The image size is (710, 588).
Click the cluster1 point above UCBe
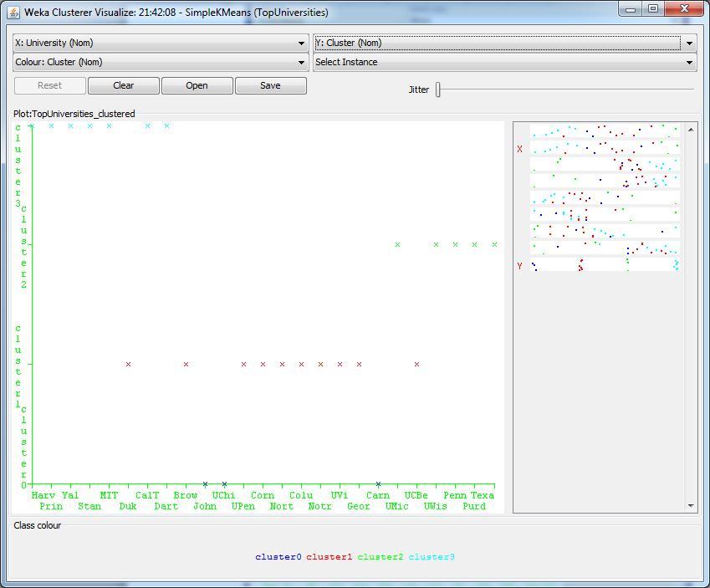tap(416, 364)
